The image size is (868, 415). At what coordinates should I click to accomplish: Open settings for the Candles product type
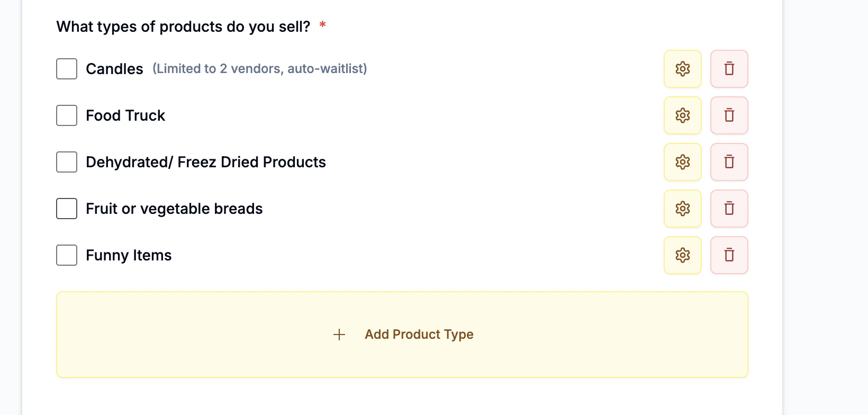point(682,69)
